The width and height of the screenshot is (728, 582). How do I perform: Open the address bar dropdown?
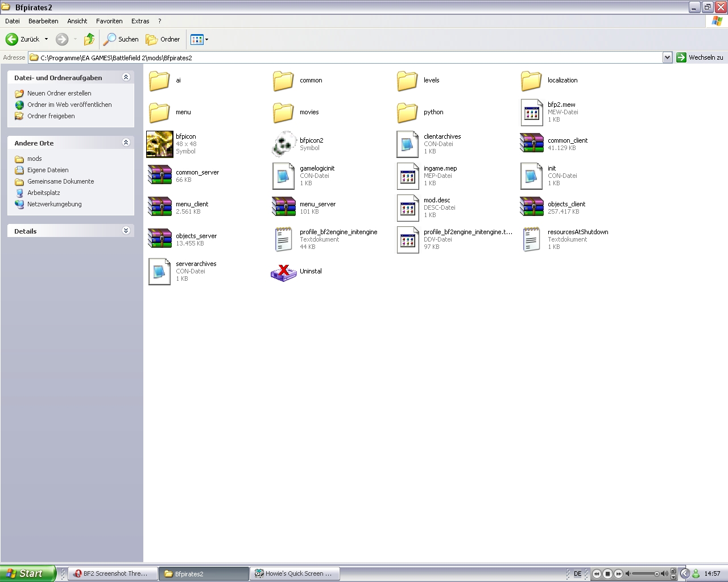667,57
